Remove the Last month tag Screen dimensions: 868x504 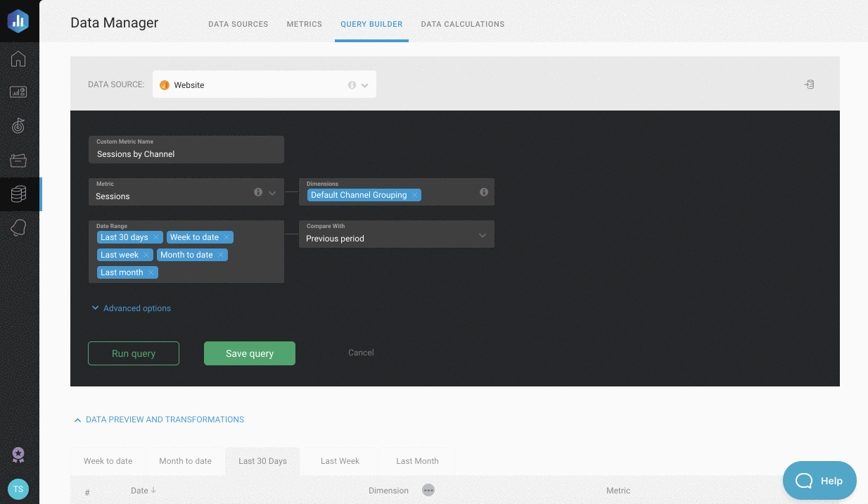tap(151, 272)
